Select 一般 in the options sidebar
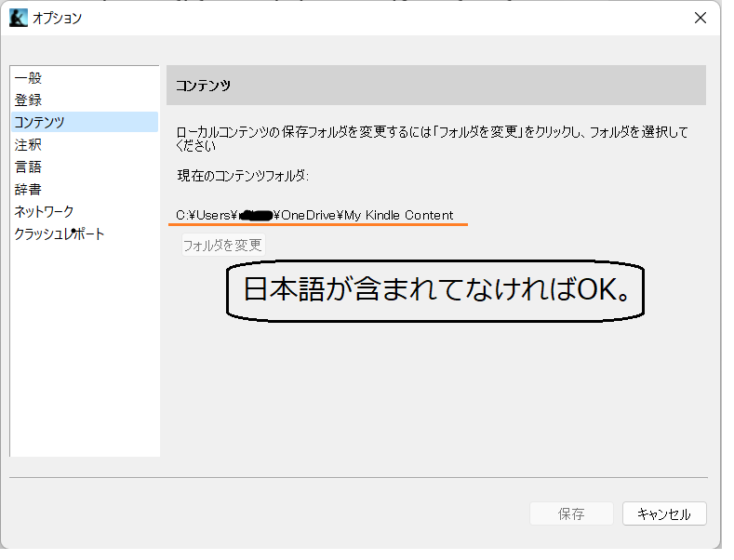This screenshot has height=560, width=734. click(x=28, y=78)
